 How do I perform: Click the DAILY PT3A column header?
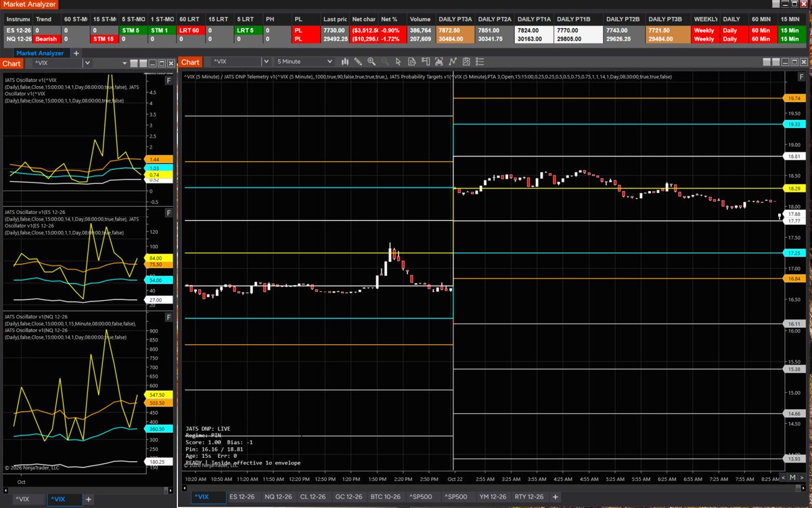click(x=455, y=20)
